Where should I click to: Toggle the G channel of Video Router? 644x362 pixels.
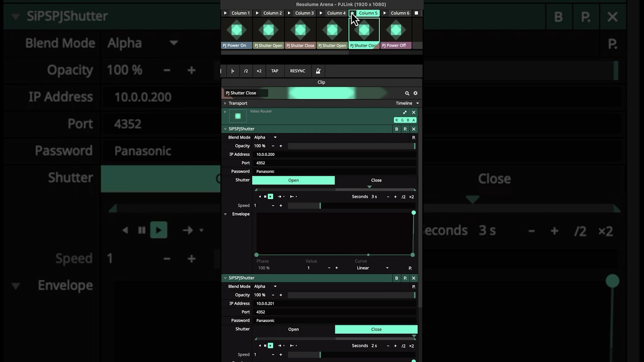[402, 120]
